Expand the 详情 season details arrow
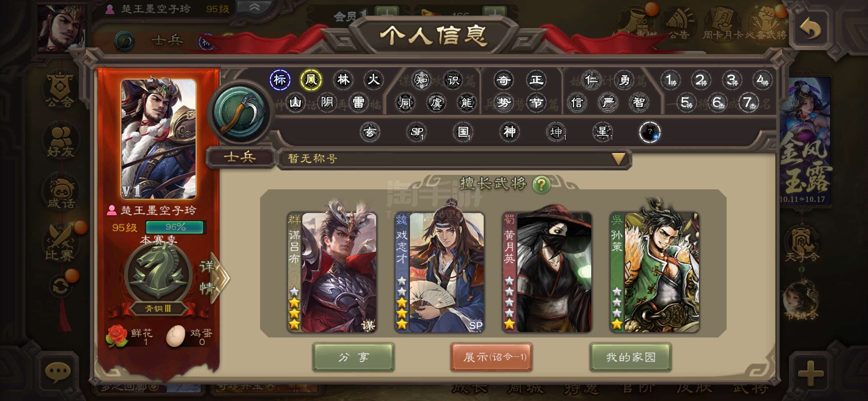868x401 pixels. click(213, 278)
